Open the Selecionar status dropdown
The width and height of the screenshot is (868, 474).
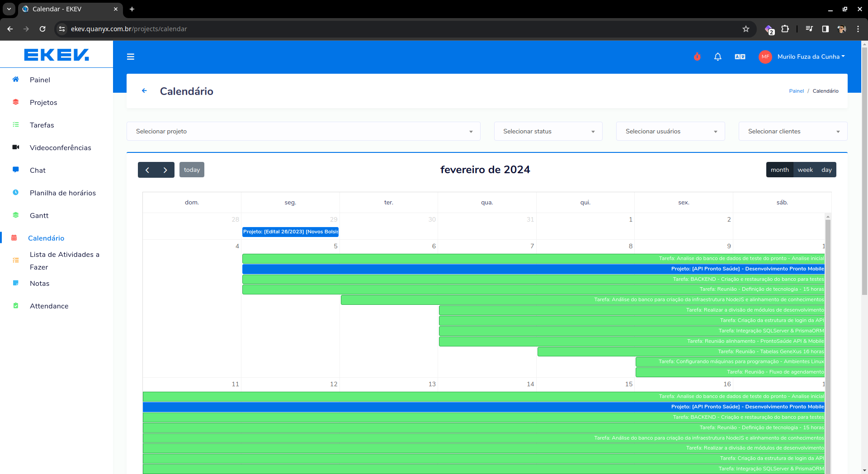(x=548, y=131)
